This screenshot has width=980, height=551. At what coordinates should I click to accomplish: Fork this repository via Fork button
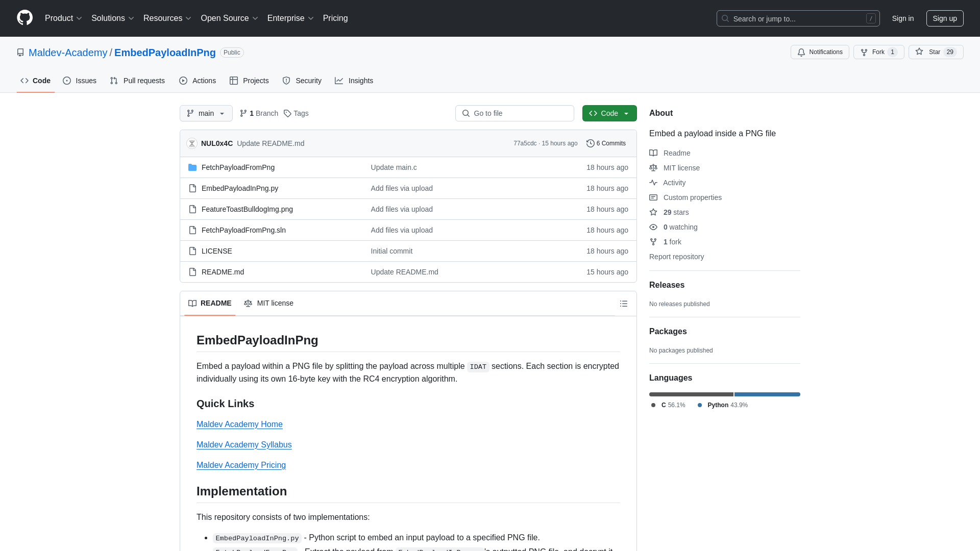point(879,52)
